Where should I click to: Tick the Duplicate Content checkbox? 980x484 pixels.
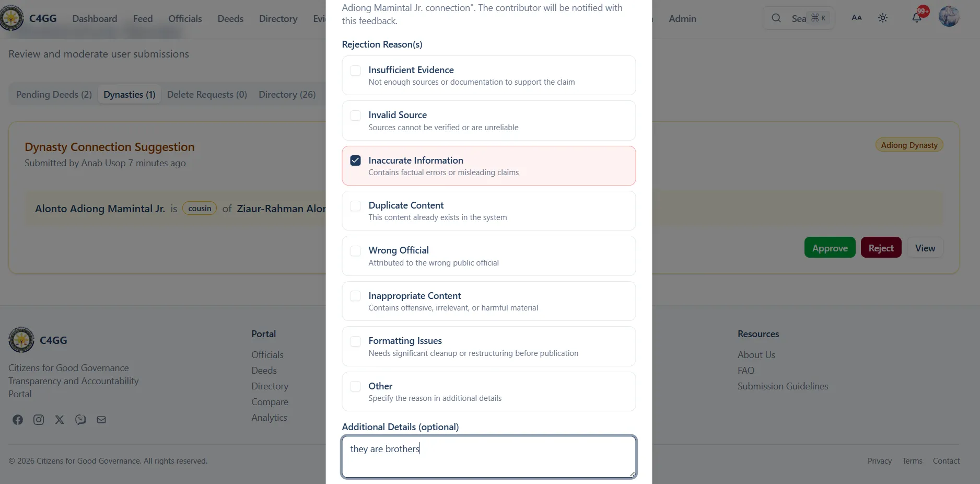pos(356,206)
